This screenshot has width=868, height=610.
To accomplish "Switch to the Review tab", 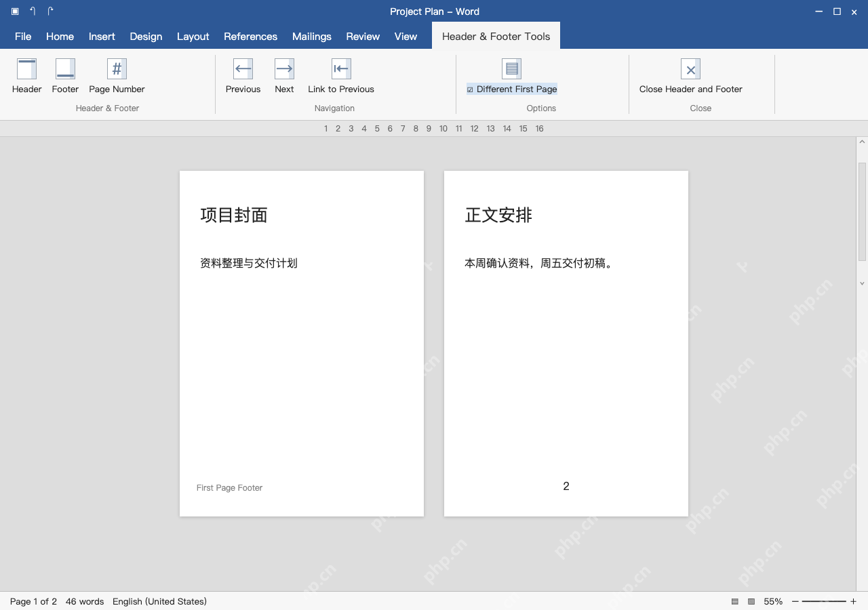I will coord(363,37).
